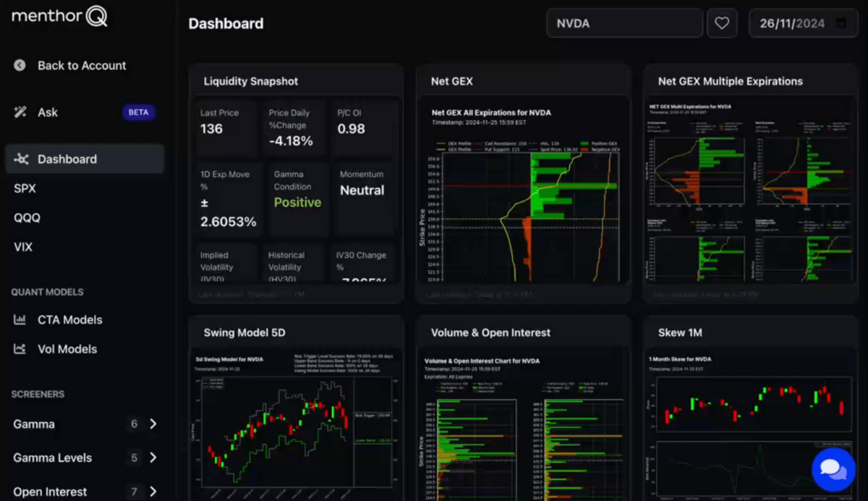
Task: Select SPX in the sidebar menu
Action: 24,188
